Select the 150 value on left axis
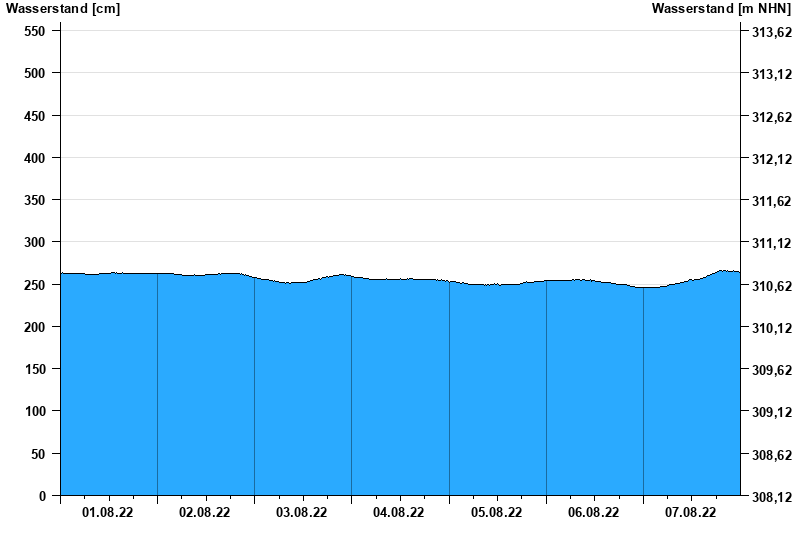This screenshot has height=550, width=800. pos(35,369)
